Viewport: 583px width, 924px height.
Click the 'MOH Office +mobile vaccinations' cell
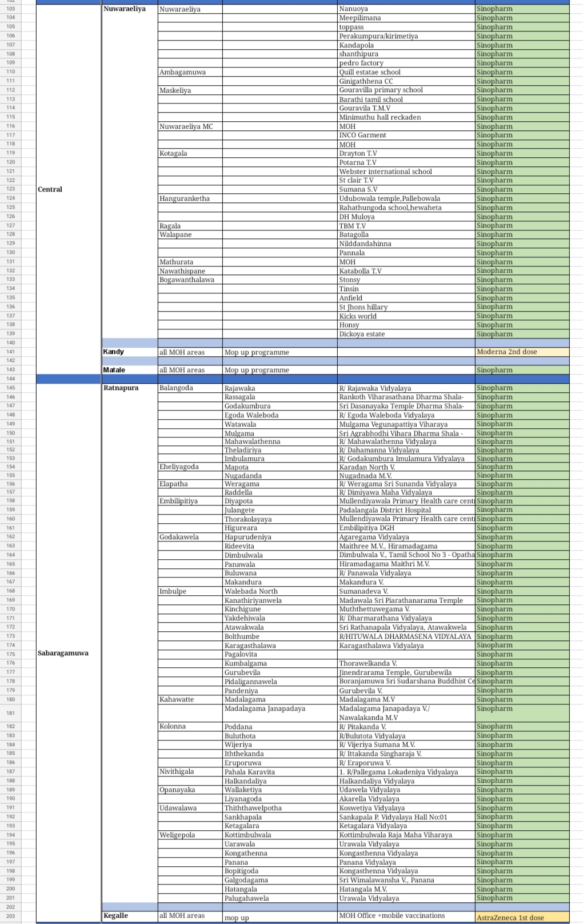coord(406,916)
